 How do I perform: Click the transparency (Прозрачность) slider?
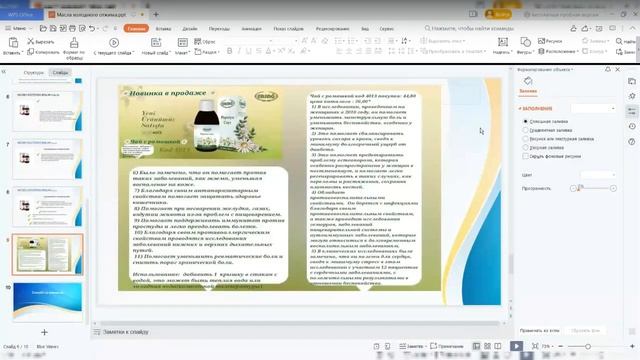coord(593,189)
